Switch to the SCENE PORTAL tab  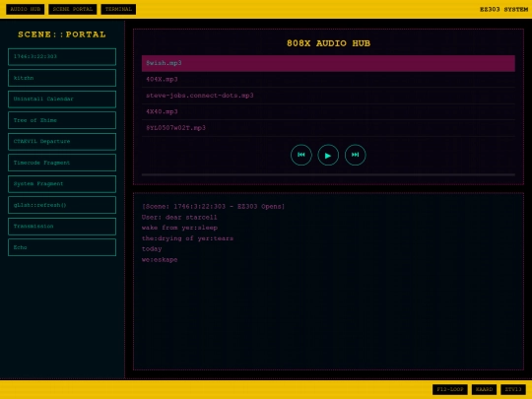73,9
